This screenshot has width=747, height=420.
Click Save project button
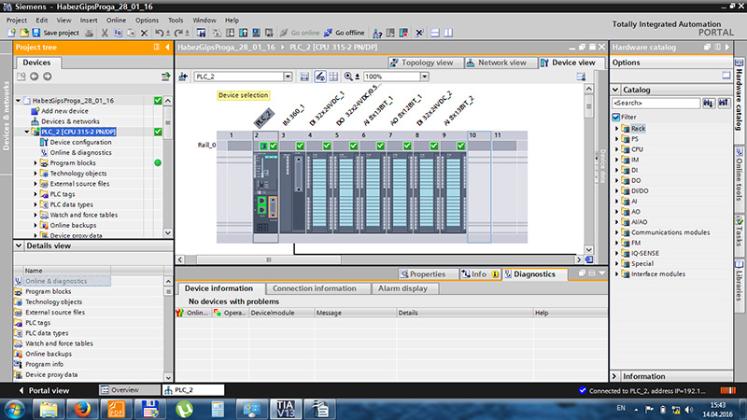point(55,33)
